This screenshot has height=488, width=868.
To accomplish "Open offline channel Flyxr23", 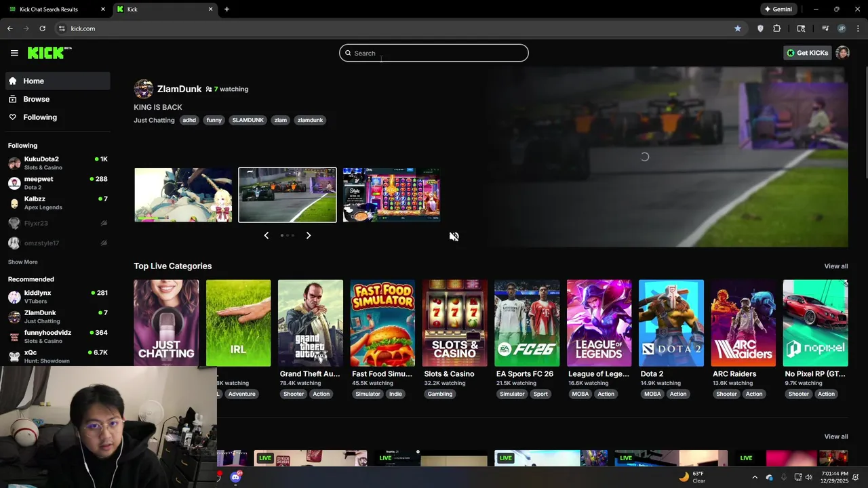I will [58, 223].
